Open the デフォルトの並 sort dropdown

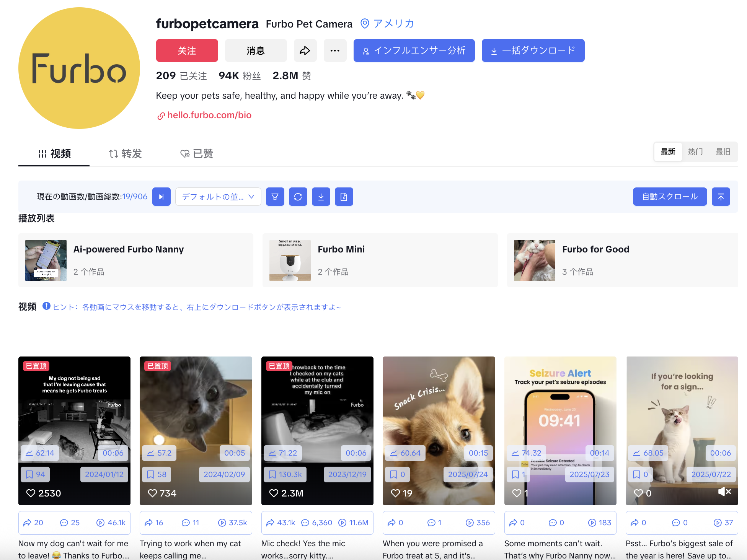coord(218,197)
